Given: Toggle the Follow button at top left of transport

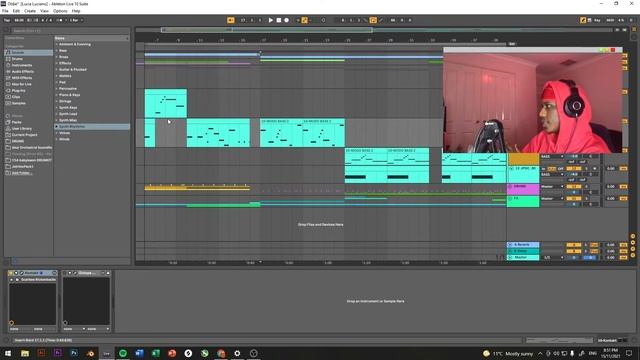Looking at the screenshot, I should pyautogui.click(x=231, y=20).
